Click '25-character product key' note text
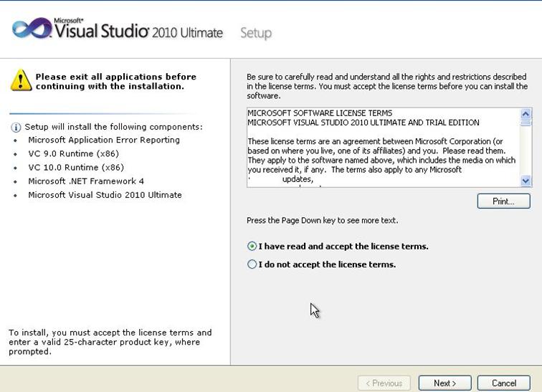The height and width of the screenshot is (392, 542). point(110,342)
